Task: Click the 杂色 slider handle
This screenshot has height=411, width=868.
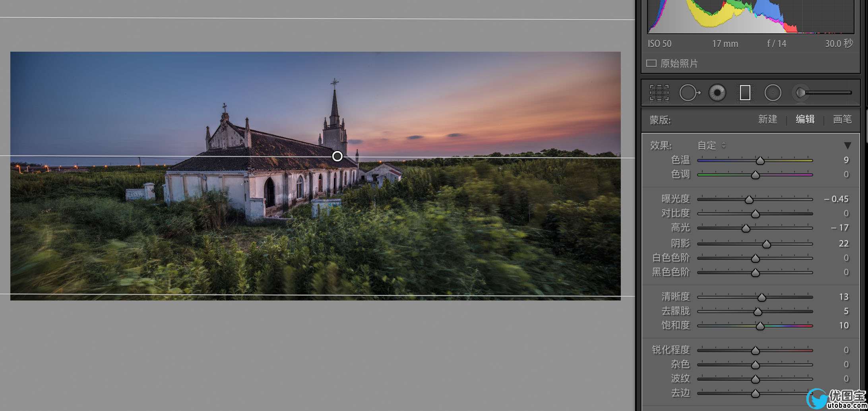Action: tap(755, 365)
